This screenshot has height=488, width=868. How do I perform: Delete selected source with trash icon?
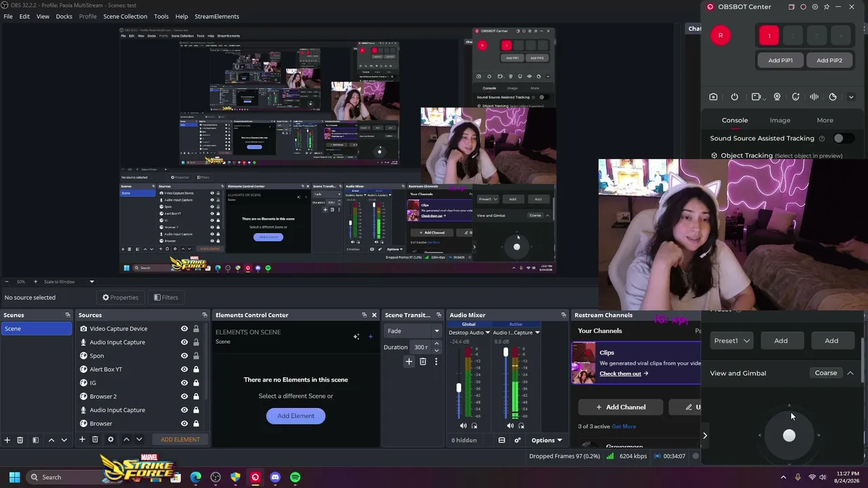pyautogui.click(x=95, y=440)
